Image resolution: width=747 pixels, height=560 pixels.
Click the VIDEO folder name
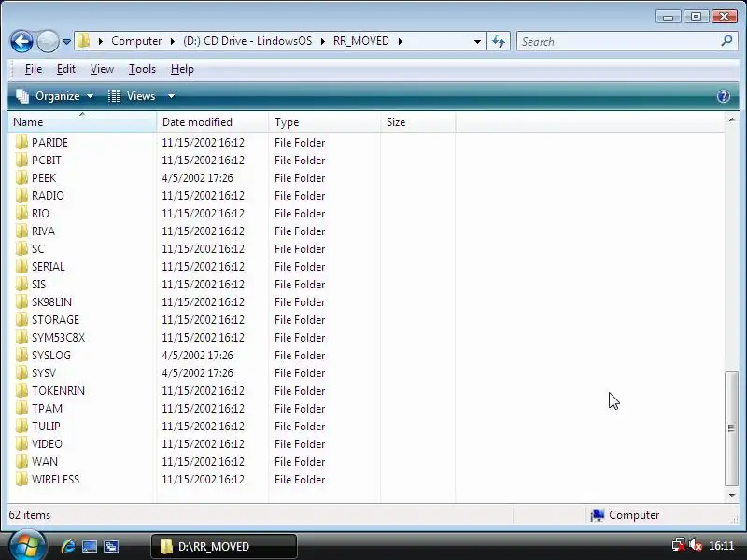[47, 444]
